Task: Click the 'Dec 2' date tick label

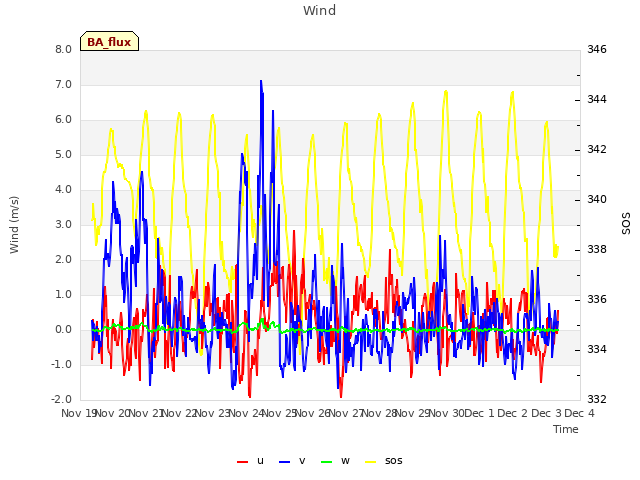Action: tap(512, 413)
